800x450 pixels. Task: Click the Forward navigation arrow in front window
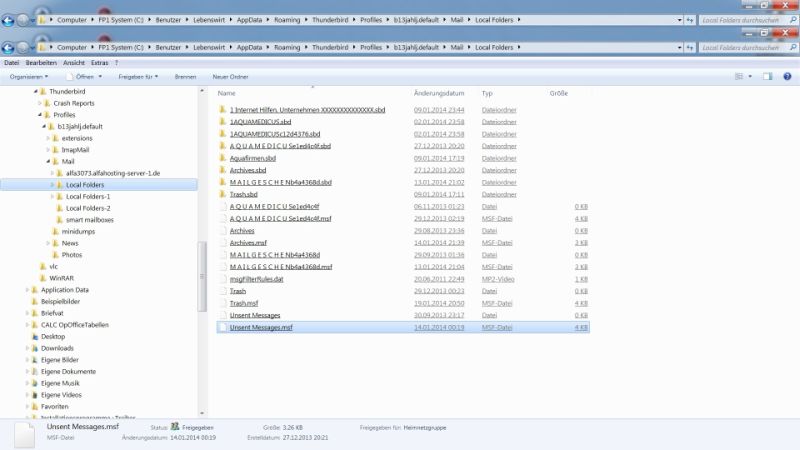coord(23,48)
